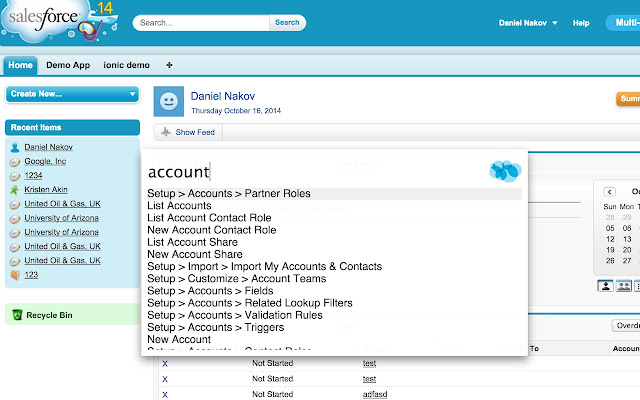
Task: Switch to the ionic demo tab
Action: point(127,65)
